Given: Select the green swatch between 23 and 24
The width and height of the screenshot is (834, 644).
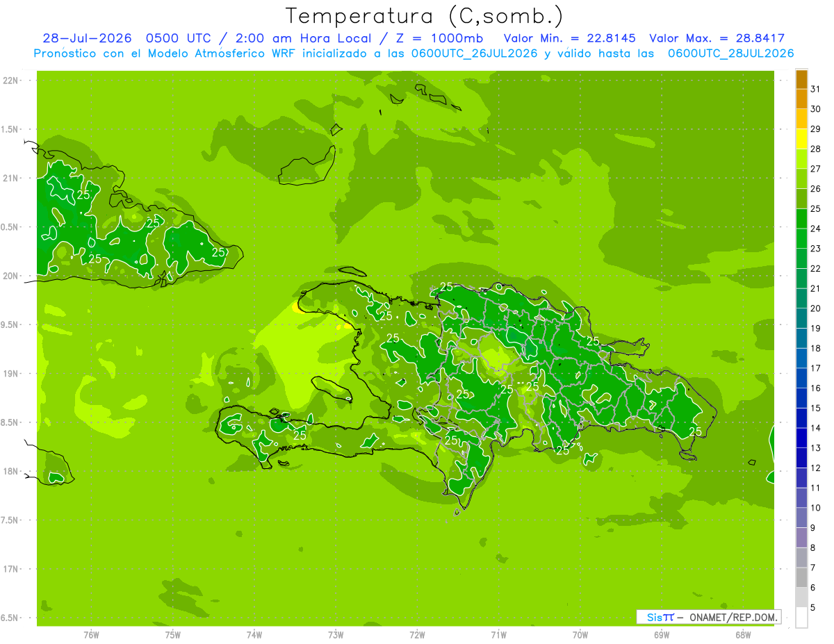Looking at the screenshot, I should [801, 238].
